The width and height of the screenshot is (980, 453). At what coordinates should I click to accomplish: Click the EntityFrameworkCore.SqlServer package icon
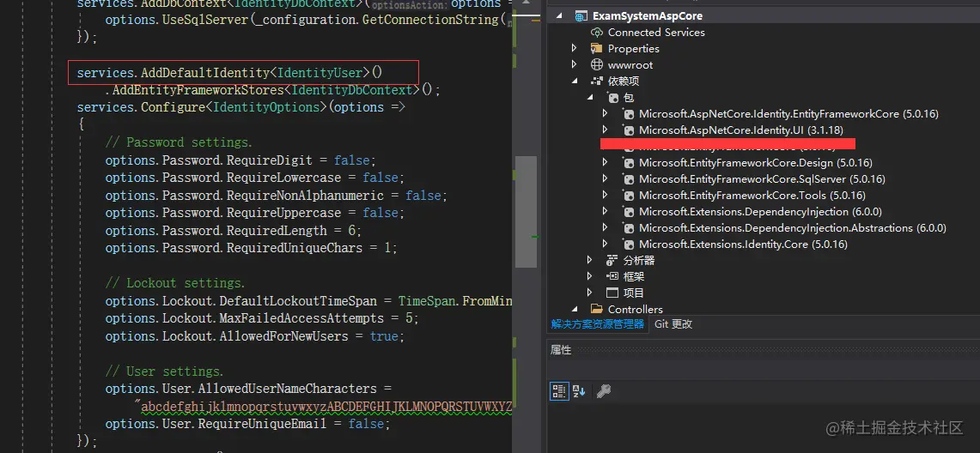628,179
